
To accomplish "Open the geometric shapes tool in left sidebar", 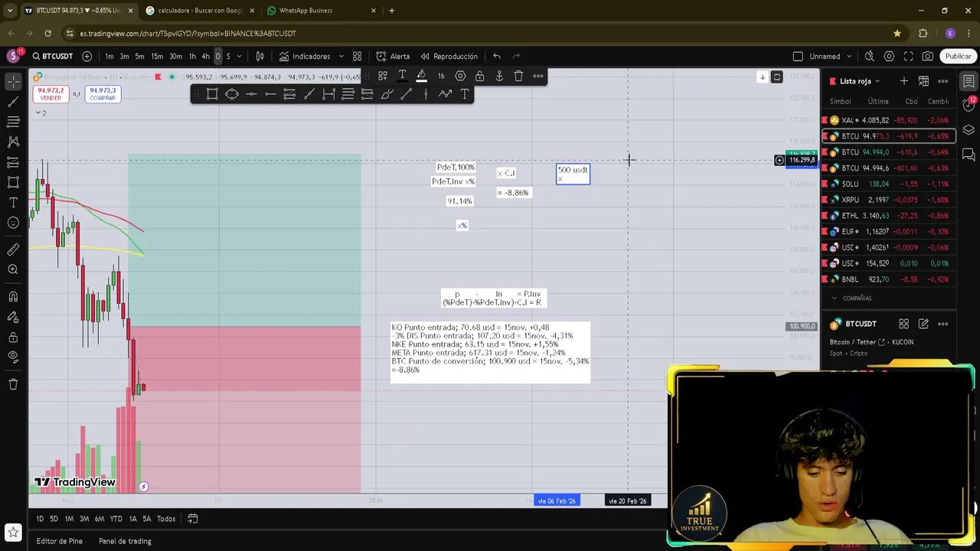I will [x=13, y=182].
